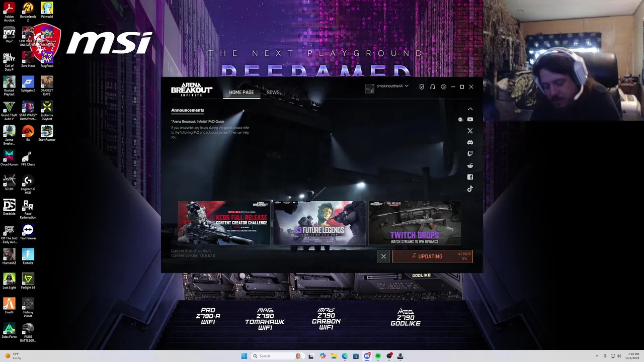Screen dimensions: 644x362
Task: Open the Twitch social link
Action: coord(470,154)
